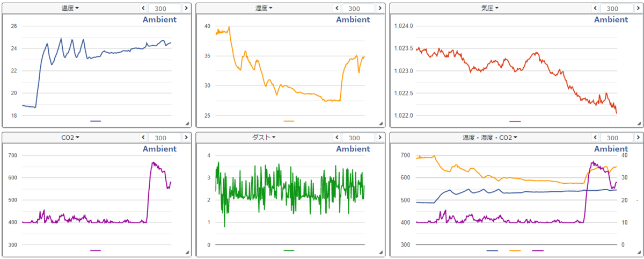Image resolution: width=644 pixels, height=259 pixels.
Task: Click the Ambient link in 温度・湿度・CO2 chart
Action: (611, 149)
